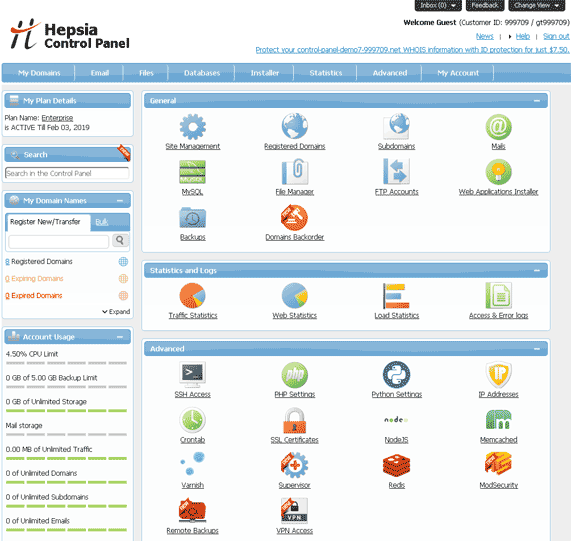Collapse the Advanced section
The height and width of the screenshot is (541, 571).
(x=537, y=348)
